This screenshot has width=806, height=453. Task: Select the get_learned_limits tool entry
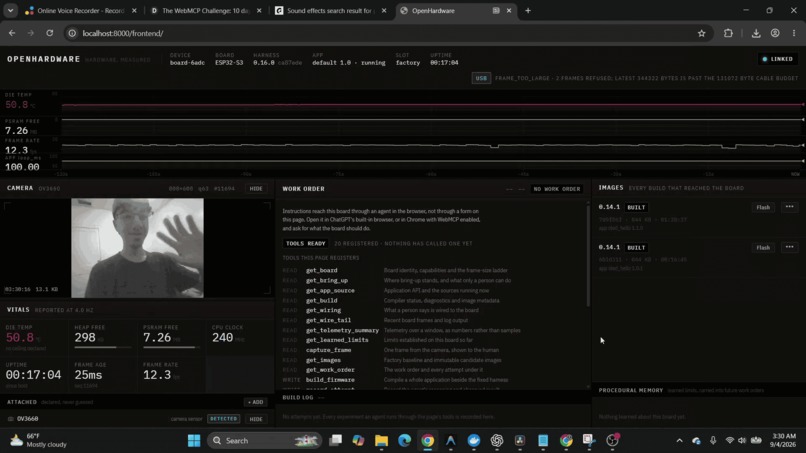tap(337, 340)
